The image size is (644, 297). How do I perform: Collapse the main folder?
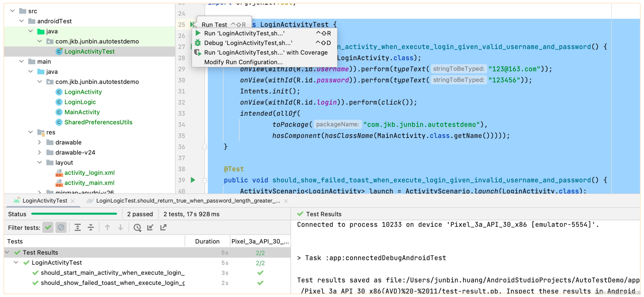[x=22, y=61]
